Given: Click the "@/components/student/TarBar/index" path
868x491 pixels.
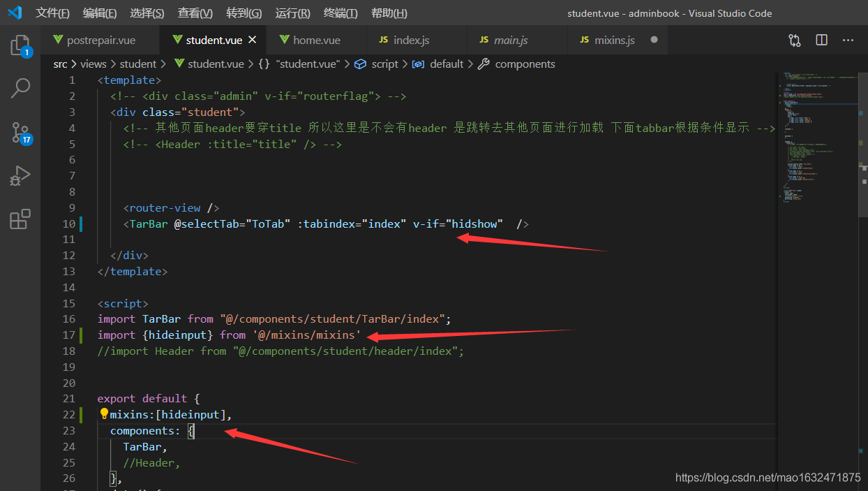Looking at the screenshot, I should pyautogui.click(x=332, y=319).
